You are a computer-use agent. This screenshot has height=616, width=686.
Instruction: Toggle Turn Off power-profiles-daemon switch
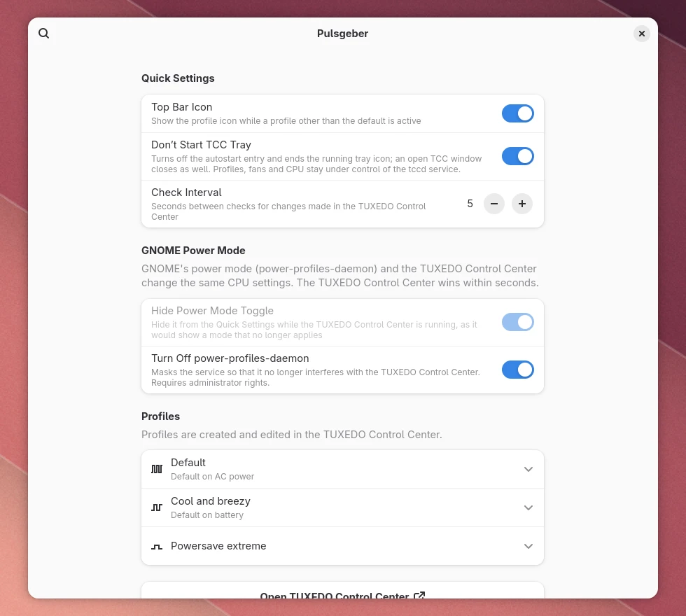517,370
